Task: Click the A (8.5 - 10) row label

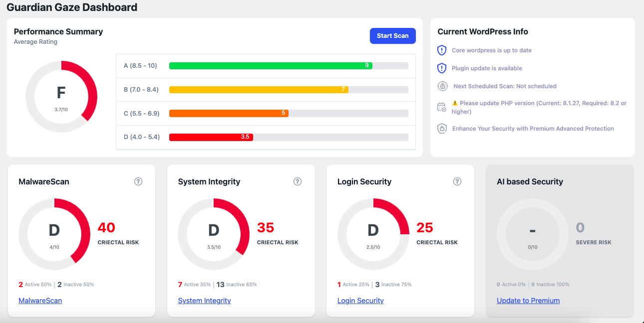Action: coord(140,66)
